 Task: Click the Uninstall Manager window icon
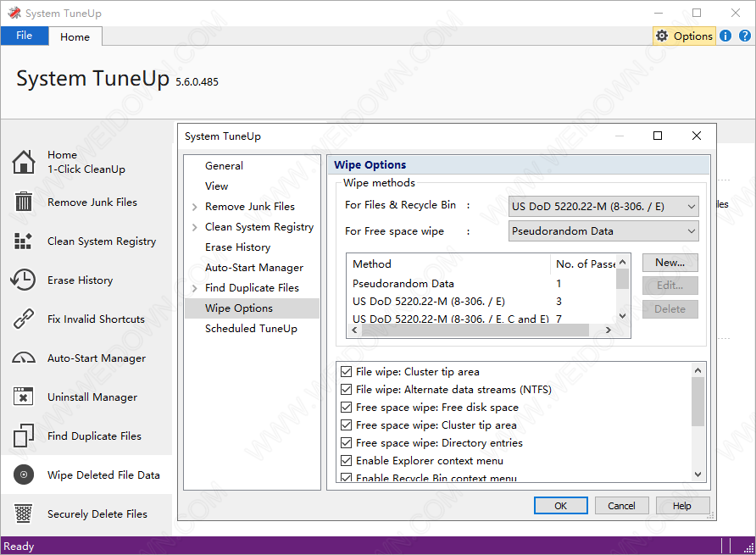coord(23,397)
